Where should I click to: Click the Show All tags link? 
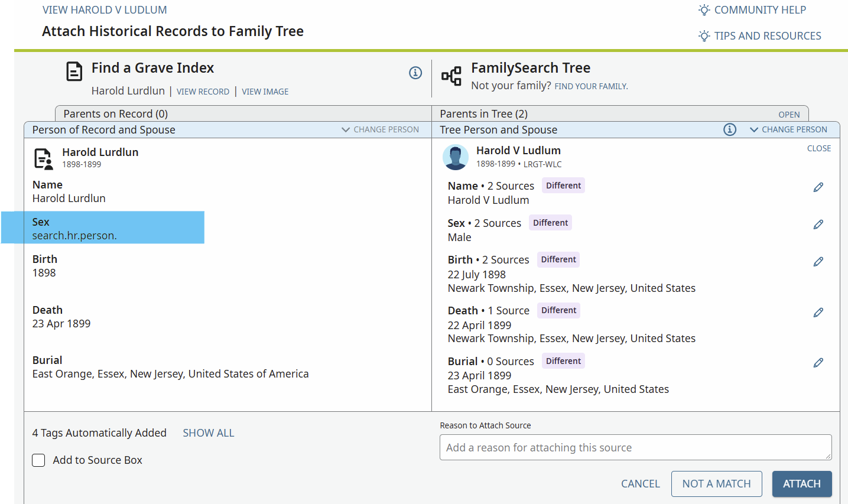coord(208,433)
